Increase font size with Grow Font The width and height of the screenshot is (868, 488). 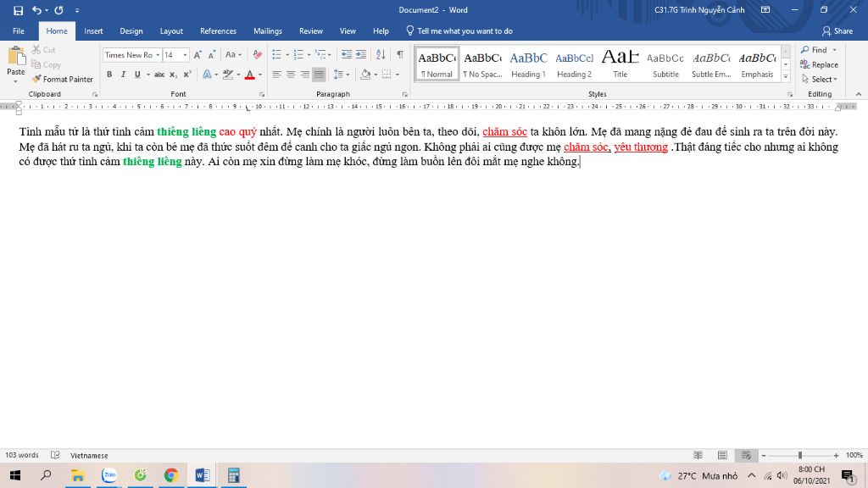click(198, 55)
